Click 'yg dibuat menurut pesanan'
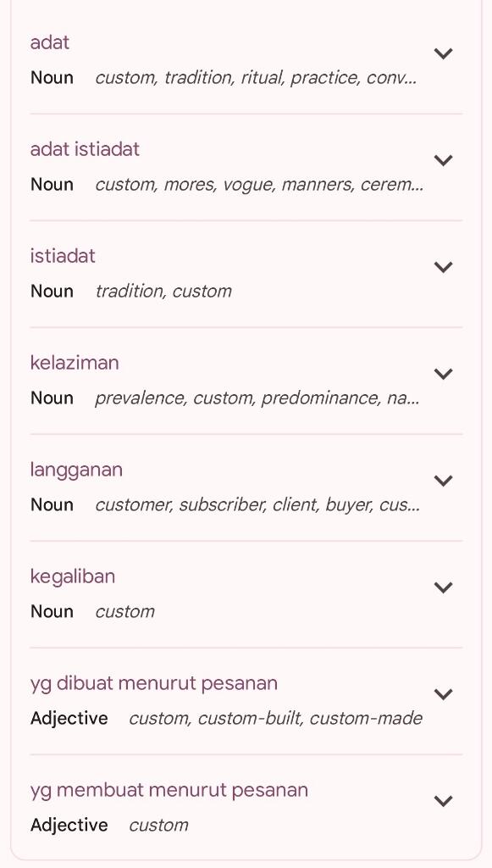 (153, 682)
